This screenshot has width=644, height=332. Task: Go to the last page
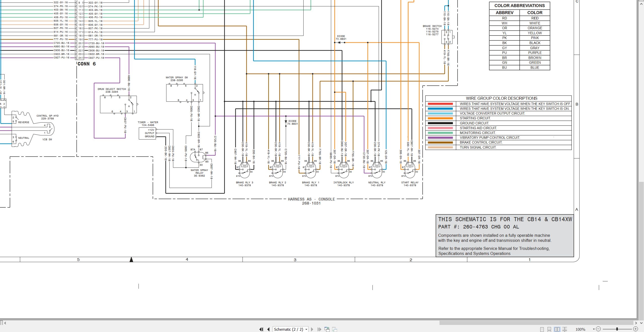319,329
